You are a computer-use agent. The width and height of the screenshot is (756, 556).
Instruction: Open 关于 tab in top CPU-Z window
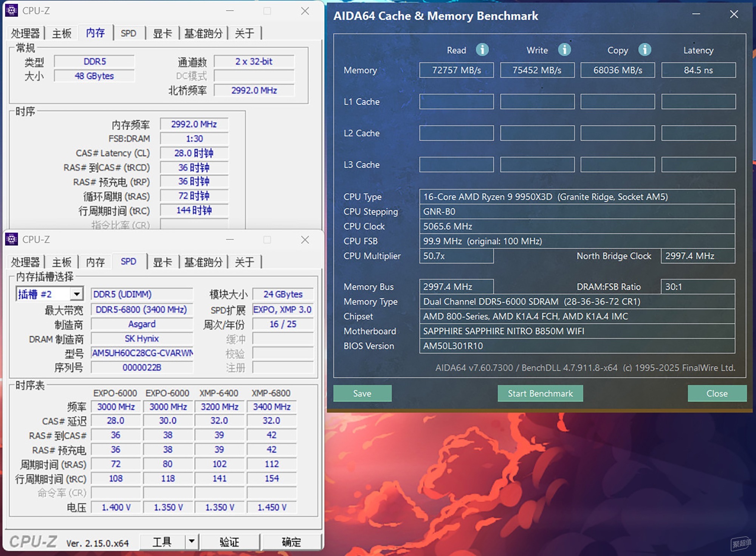pos(245,33)
